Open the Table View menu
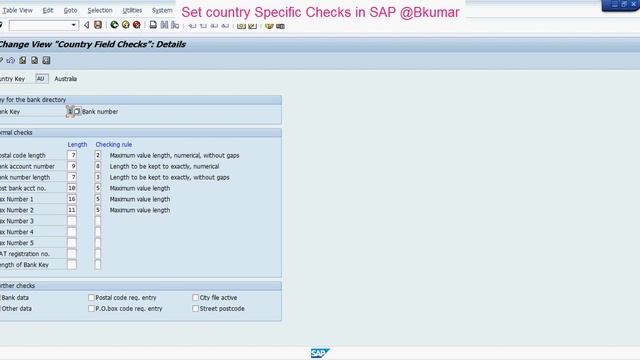640x360 pixels. [x=18, y=10]
